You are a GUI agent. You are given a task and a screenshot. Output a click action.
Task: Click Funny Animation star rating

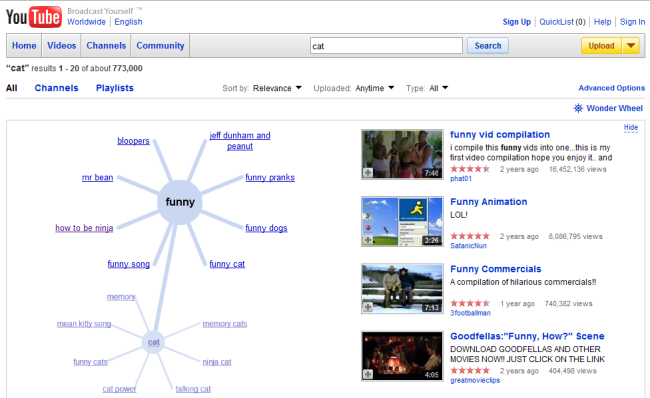click(x=470, y=236)
